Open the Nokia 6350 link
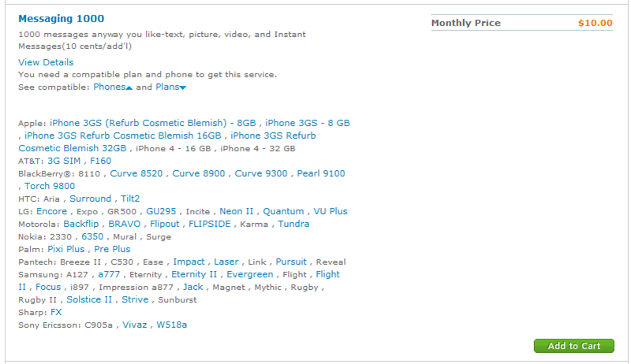 pyautogui.click(x=92, y=236)
